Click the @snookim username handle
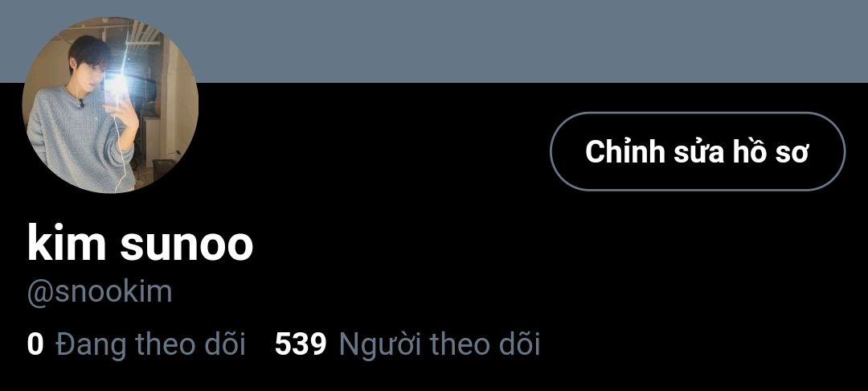Image resolution: width=868 pixels, height=391 pixels. point(100,292)
